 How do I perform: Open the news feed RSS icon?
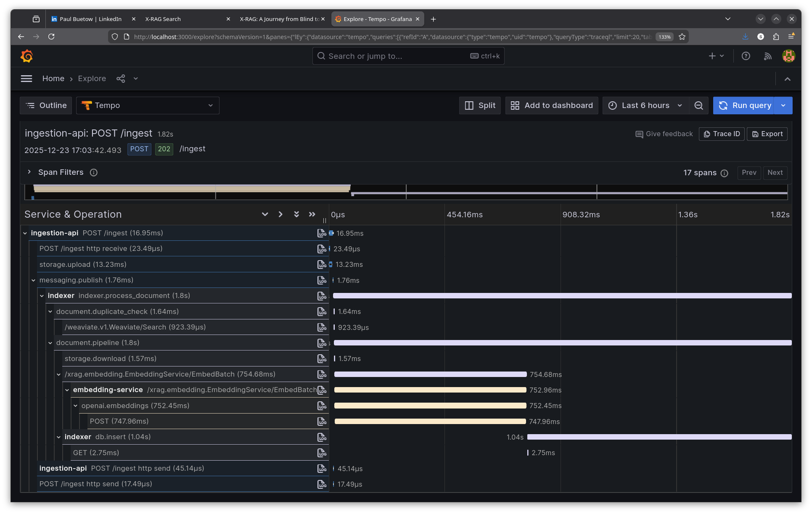coord(767,56)
